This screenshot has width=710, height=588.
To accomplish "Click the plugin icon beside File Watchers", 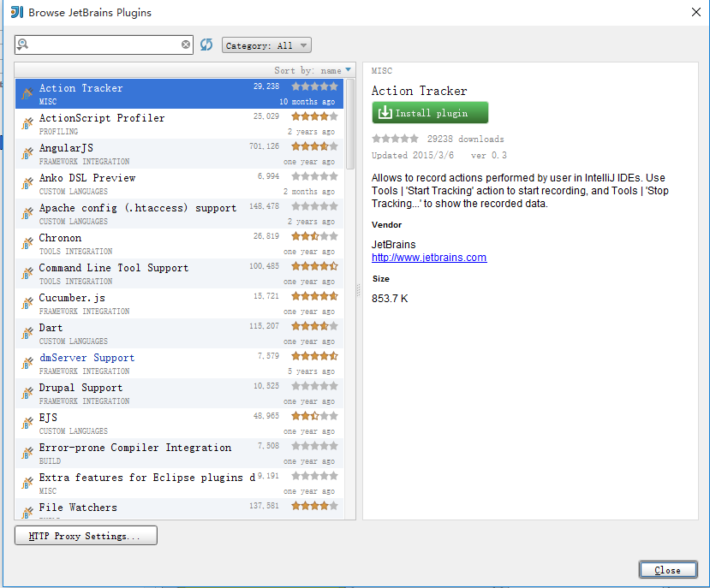I will tap(27, 512).
